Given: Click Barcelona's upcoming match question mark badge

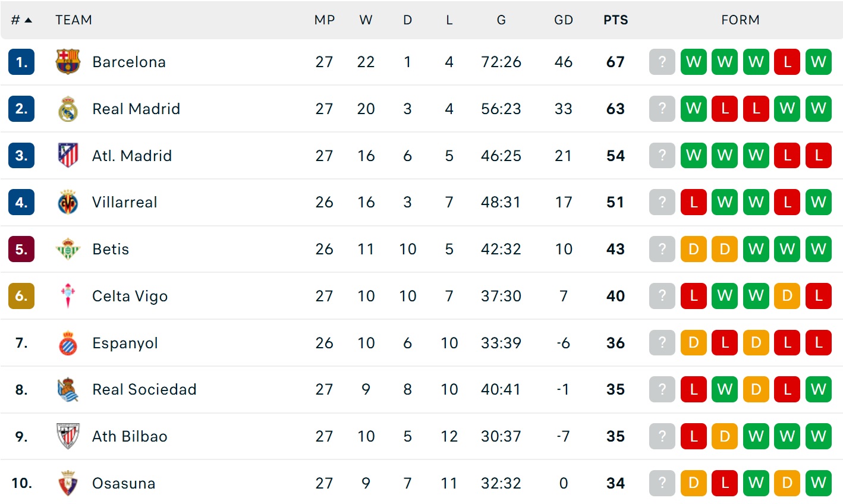Looking at the screenshot, I should click(x=662, y=62).
